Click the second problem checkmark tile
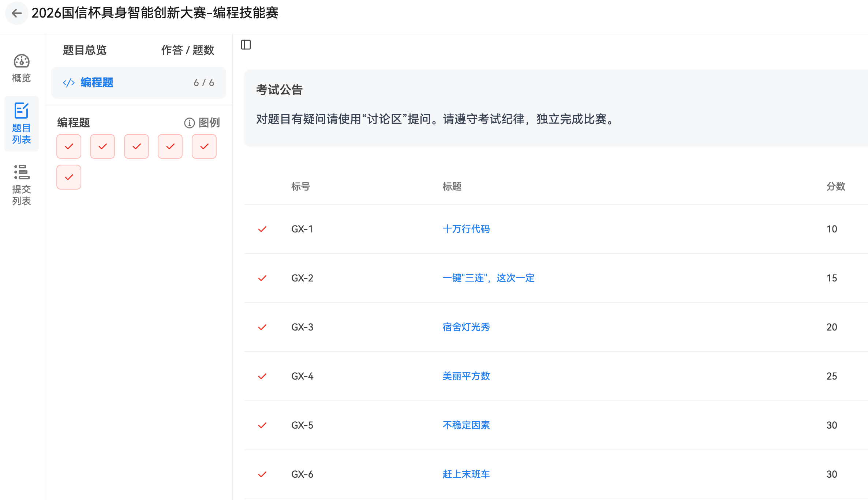 (x=102, y=146)
